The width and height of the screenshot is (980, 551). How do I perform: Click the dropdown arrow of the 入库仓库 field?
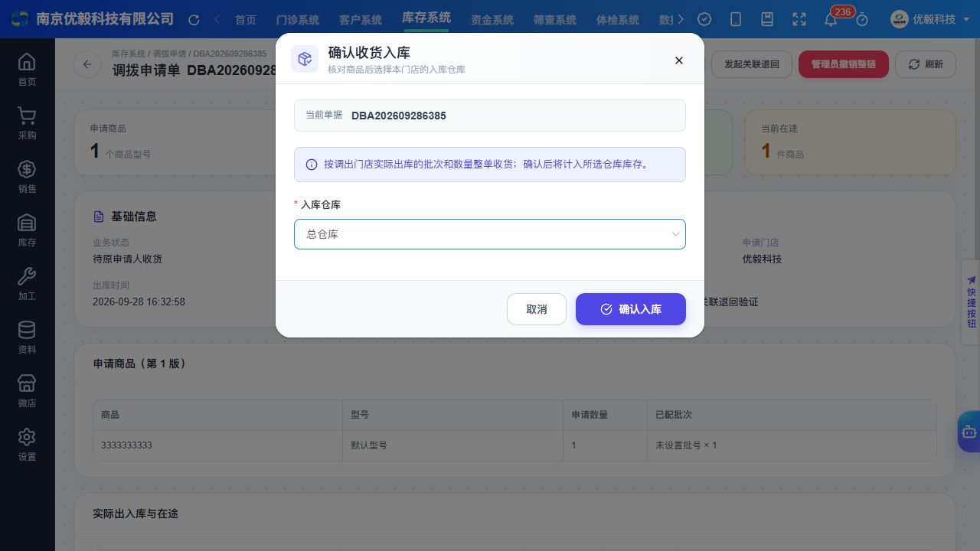[x=676, y=234]
